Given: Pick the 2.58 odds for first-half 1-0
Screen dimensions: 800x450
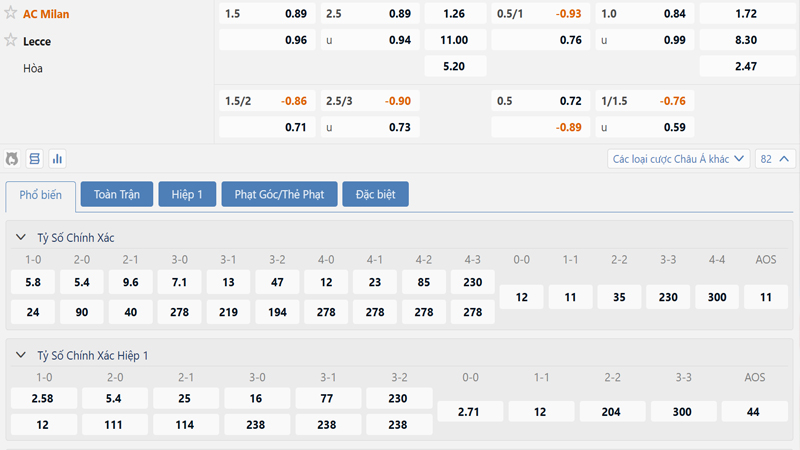Looking at the screenshot, I should point(43,399).
